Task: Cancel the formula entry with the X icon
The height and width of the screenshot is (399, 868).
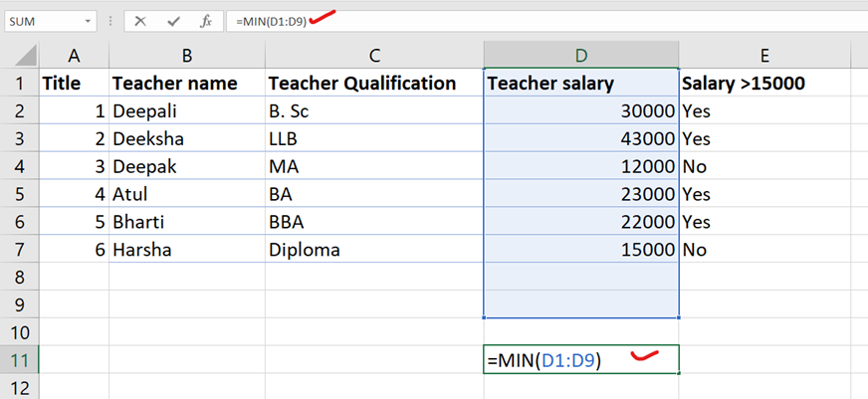Action: [140, 20]
